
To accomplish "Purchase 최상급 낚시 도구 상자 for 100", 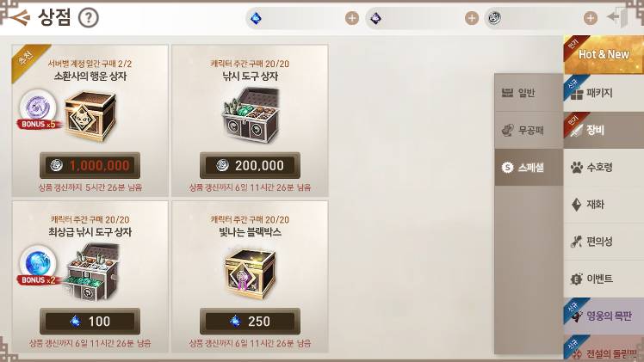I will click(x=90, y=321).
